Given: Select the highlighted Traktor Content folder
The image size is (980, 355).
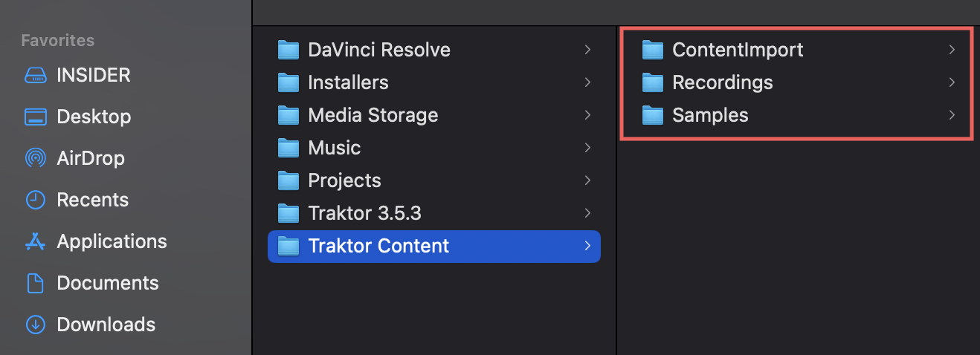Looking at the screenshot, I should coord(434,246).
